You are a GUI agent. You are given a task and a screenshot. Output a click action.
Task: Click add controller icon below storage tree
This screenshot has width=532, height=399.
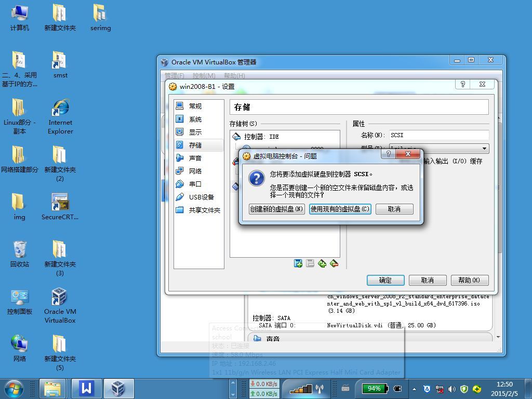298,263
